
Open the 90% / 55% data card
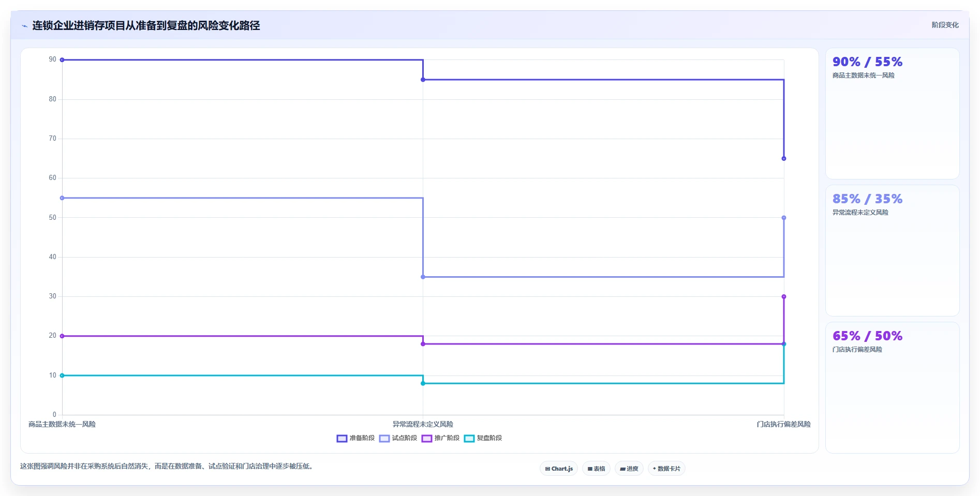[x=892, y=114]
